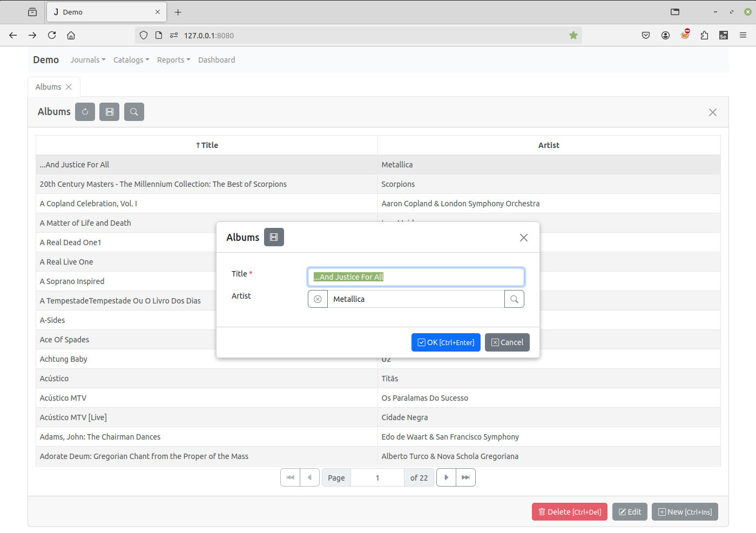Click the page number input box
The height and width of the screenshot is (533, 756).
[377, 478]
